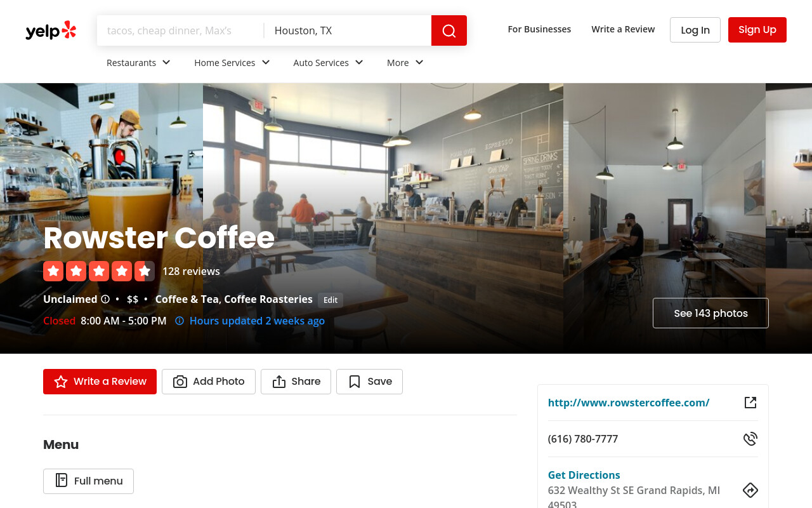Click the red Write a Review button
812x508 pixels.
tap(100, 382)
